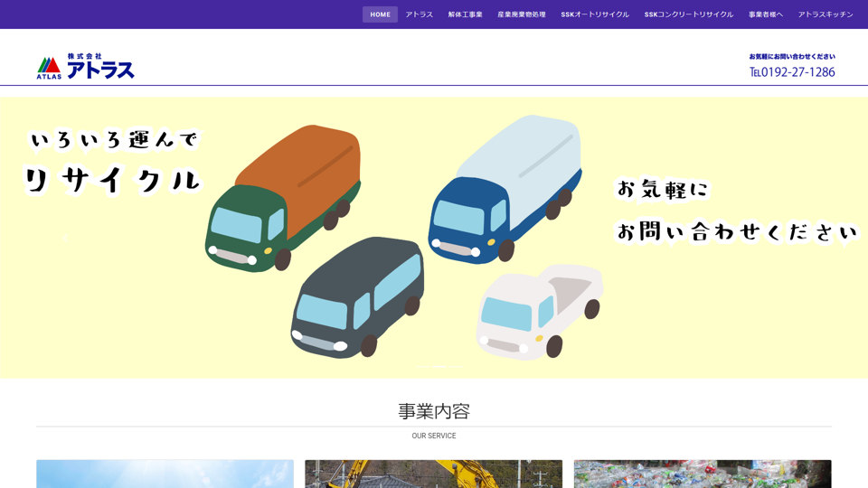868x488 pixels.
Task: Click the ATLAS company logo
Action: pyautogui.click(x=86, y=66)
